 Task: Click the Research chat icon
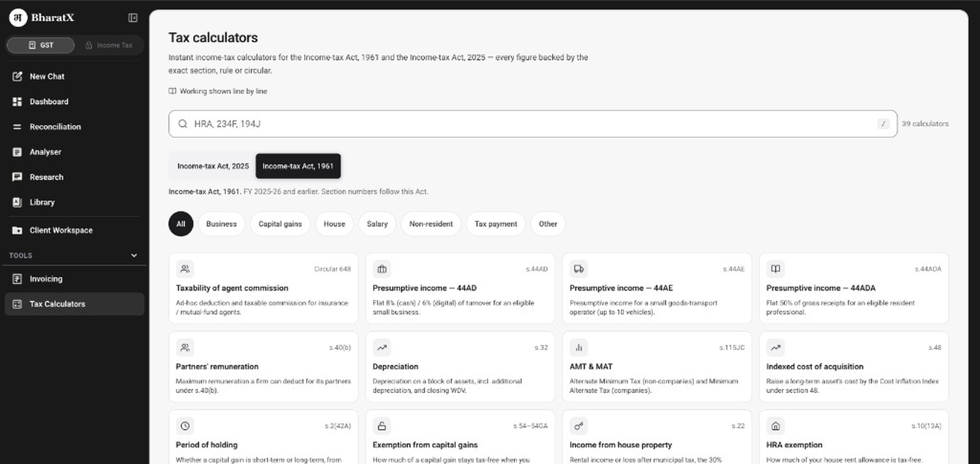coord(17,177)
